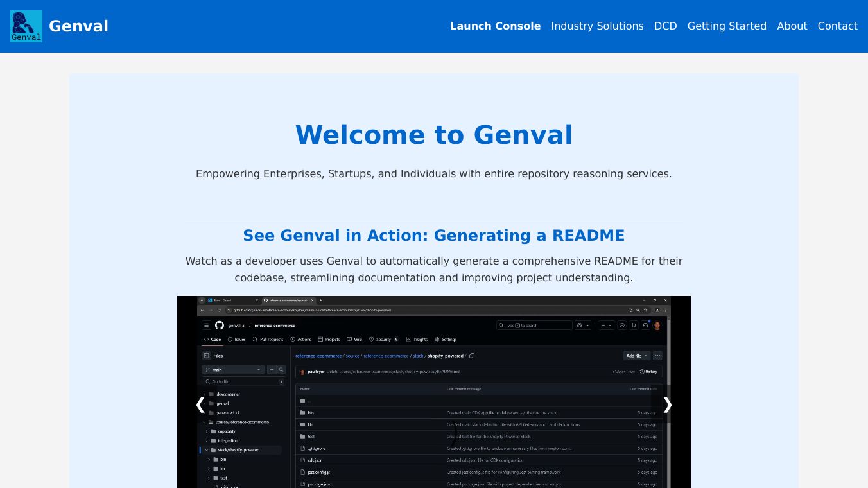Open package.json in the demo file list
868x488 pixels.
[x=319, y=484]
